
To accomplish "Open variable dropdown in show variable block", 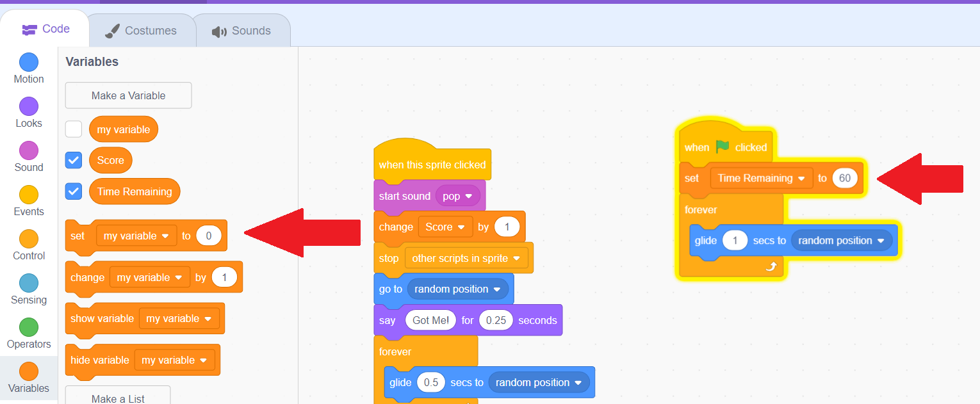I will pyautogui.click(x=179, y=318).
